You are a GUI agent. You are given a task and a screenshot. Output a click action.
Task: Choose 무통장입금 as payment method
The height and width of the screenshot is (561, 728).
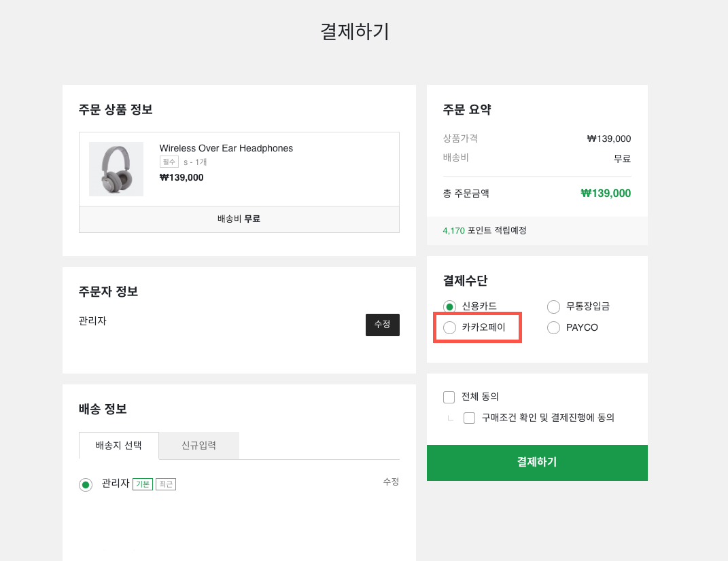point(553,306)
